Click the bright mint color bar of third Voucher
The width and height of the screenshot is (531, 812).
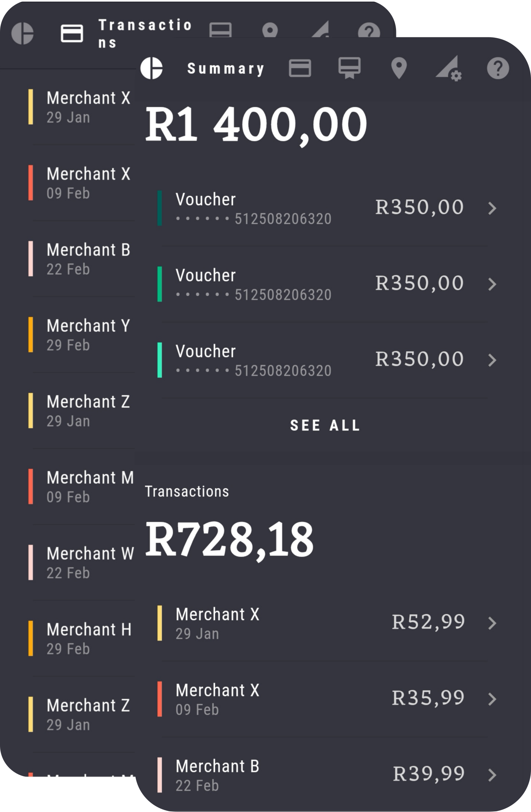tap(160, 360)
